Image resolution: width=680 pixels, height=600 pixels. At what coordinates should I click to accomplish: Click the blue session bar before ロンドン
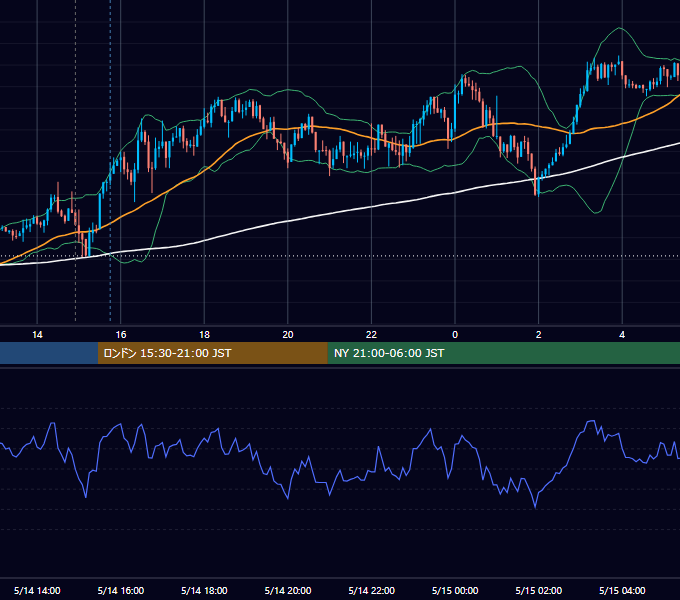tap(49, 353)
